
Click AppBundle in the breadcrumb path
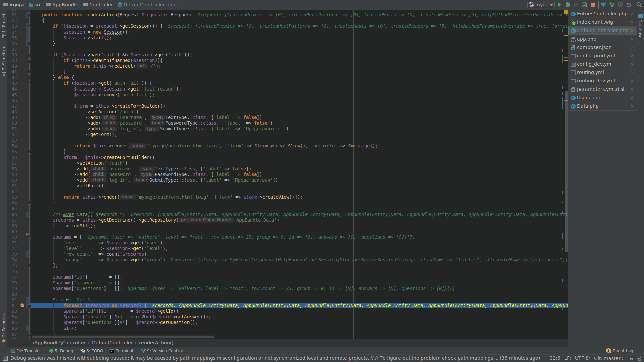[65, 5]
